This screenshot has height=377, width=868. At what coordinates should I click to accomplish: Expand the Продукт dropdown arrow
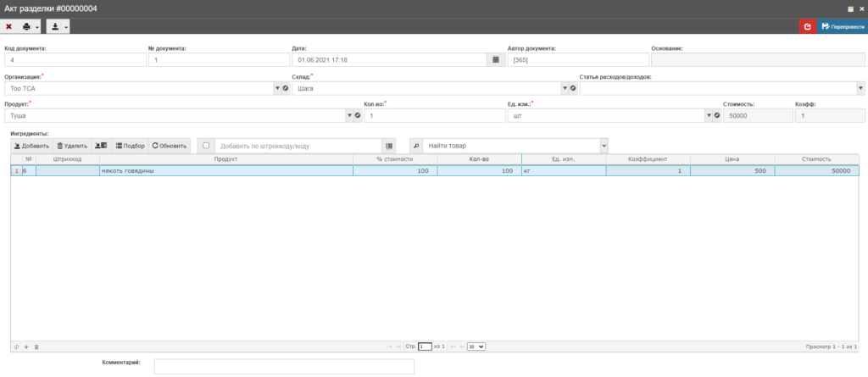(348, 116)
